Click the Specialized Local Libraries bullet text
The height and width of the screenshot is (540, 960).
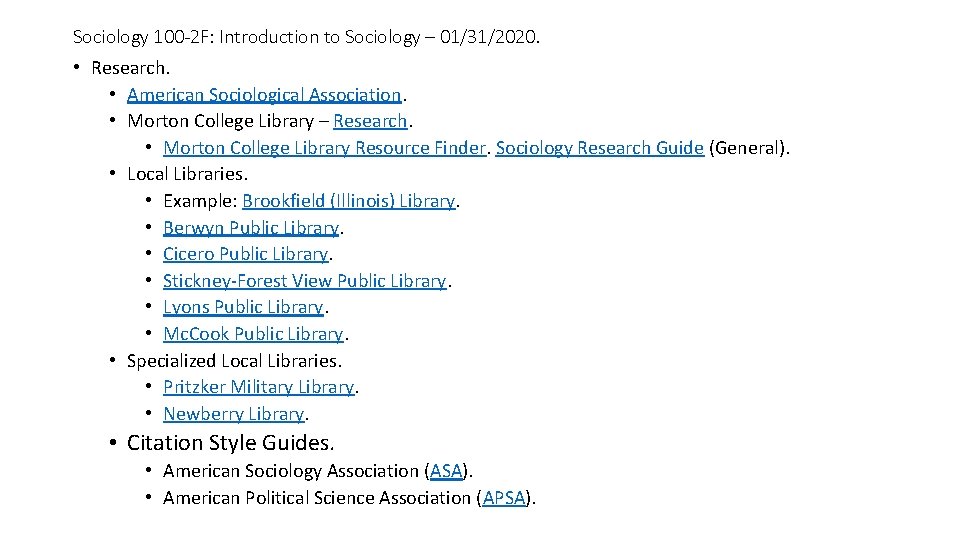pos(234,360)
